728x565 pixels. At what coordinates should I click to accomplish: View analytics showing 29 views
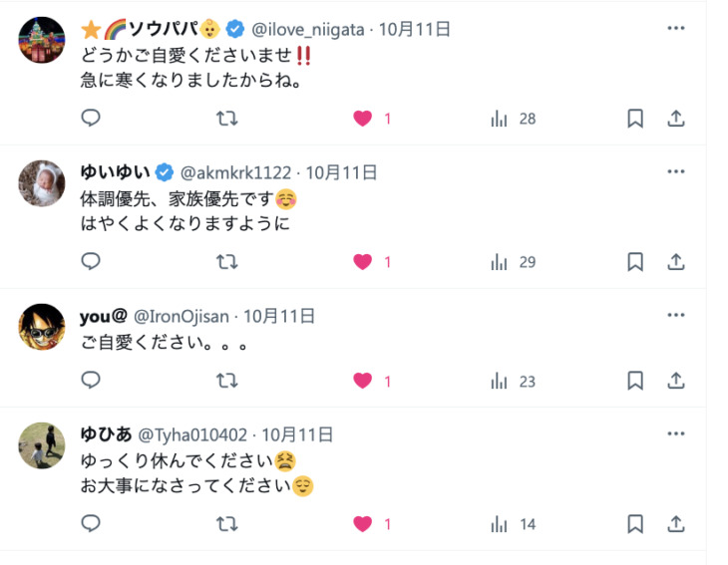(514, 262)
